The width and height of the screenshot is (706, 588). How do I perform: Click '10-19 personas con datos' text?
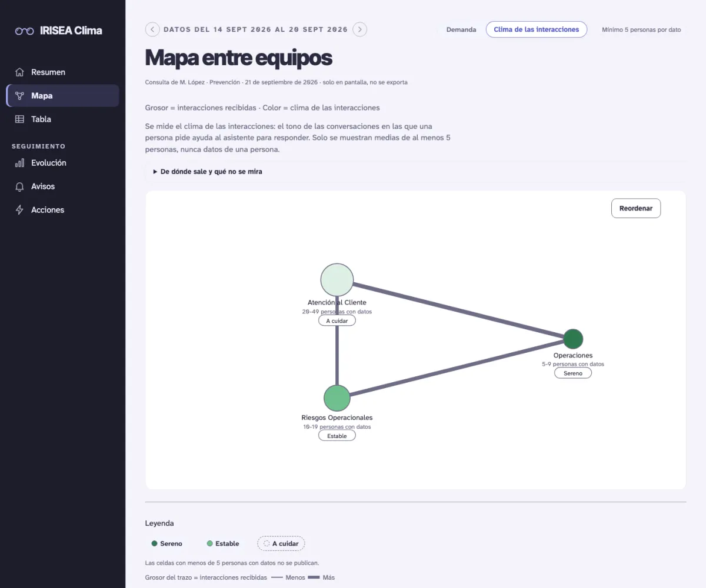click(x=337, y=427)
